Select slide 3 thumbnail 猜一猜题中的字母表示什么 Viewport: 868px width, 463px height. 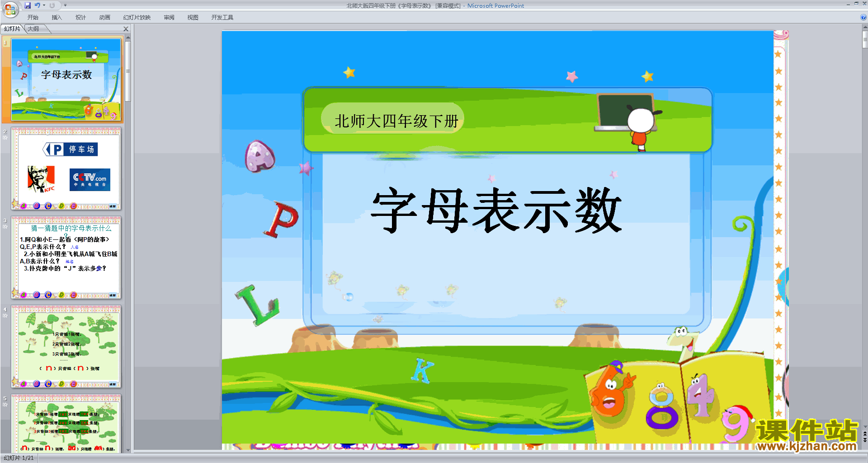click(x=66, y=257)
